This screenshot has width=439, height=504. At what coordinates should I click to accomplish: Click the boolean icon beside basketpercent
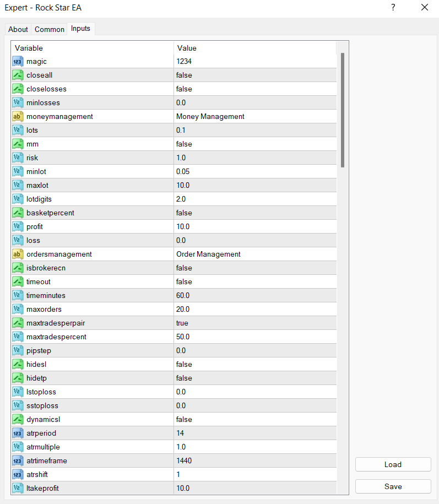click(18, 213)
